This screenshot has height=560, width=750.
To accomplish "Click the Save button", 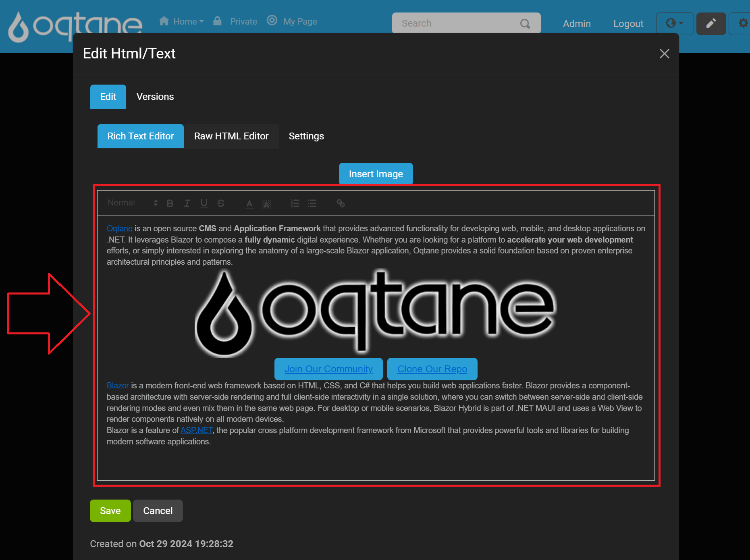I will coord(110,511).
